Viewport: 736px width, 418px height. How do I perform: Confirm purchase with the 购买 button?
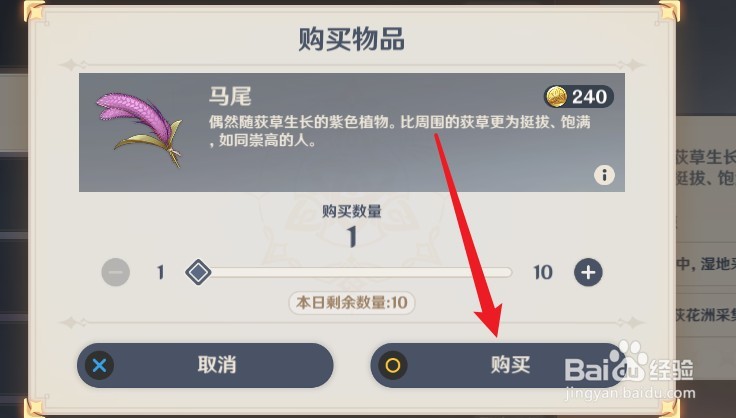pyautogui.click(x=498, y=365)
